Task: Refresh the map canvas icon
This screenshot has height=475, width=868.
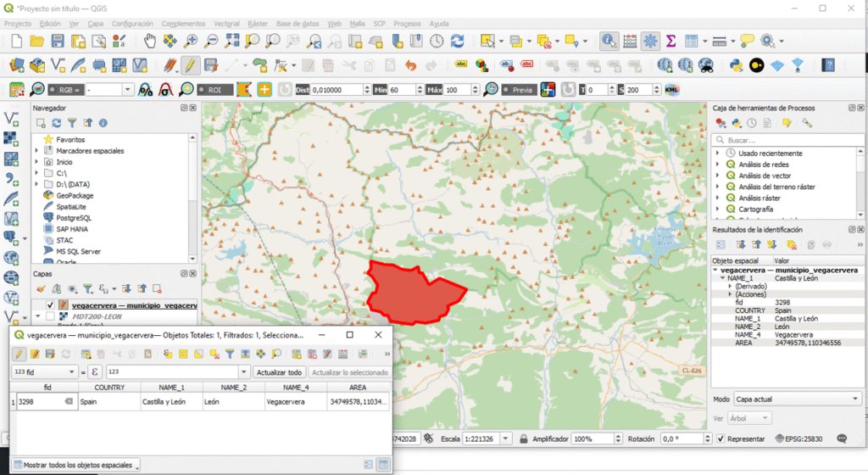Action: tap(457, 41)
